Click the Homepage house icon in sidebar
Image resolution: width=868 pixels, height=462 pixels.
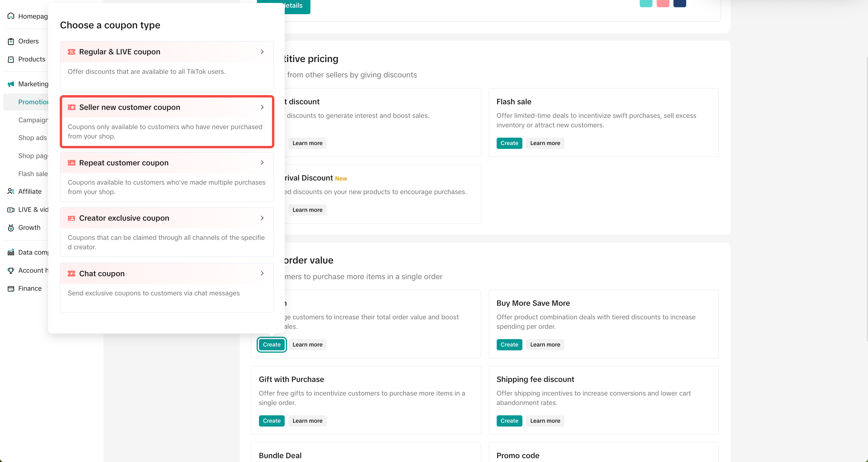11,16
